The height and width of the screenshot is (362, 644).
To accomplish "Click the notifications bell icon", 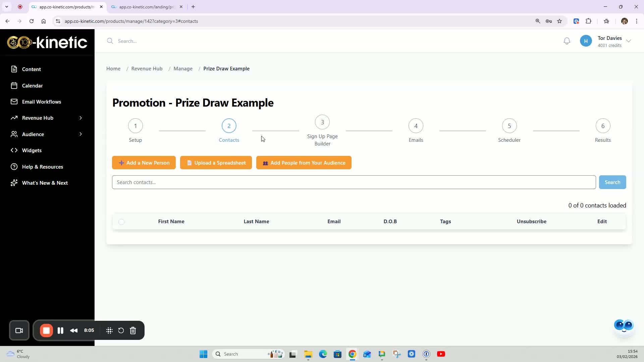I will point(567,41).
